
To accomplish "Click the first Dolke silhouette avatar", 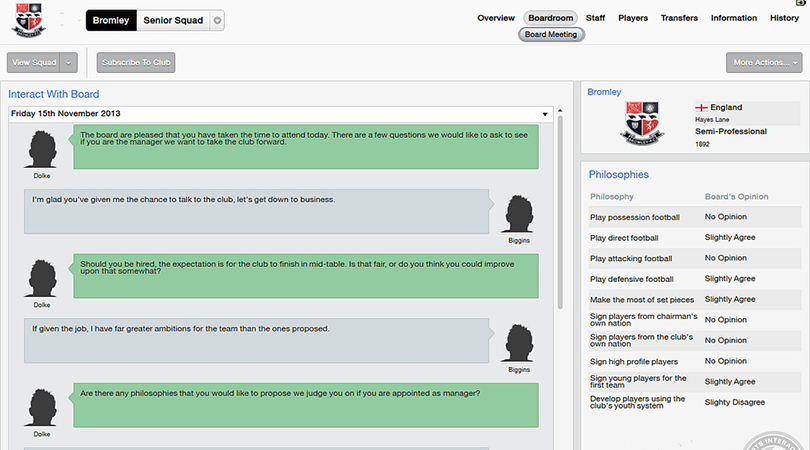I will [42, 150].
